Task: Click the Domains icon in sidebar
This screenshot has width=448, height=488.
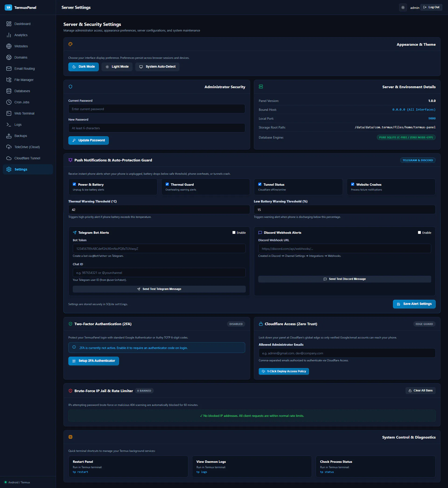Action: tap(9, 57)
